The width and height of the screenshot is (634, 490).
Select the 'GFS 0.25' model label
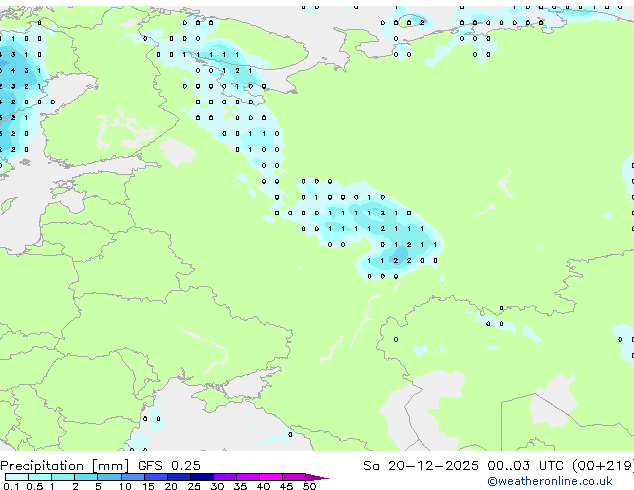169,466
